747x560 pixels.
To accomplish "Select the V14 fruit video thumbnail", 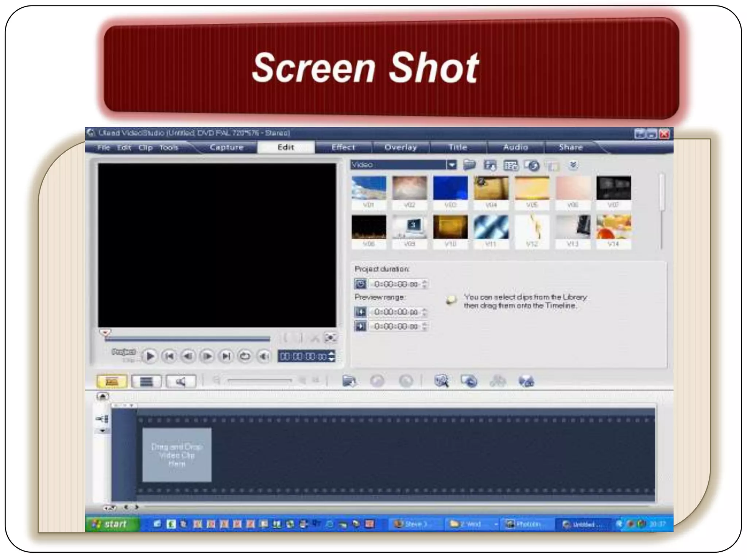I will pyautogui.click(x=614, y=227).
